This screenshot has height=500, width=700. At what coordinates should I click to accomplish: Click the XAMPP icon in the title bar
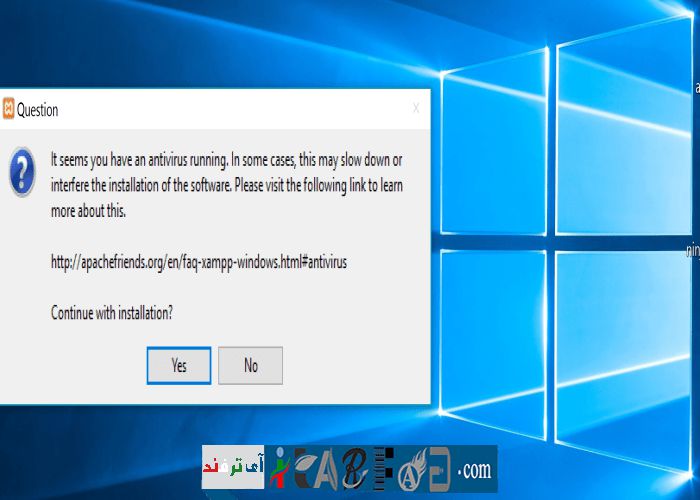[8, 110]
